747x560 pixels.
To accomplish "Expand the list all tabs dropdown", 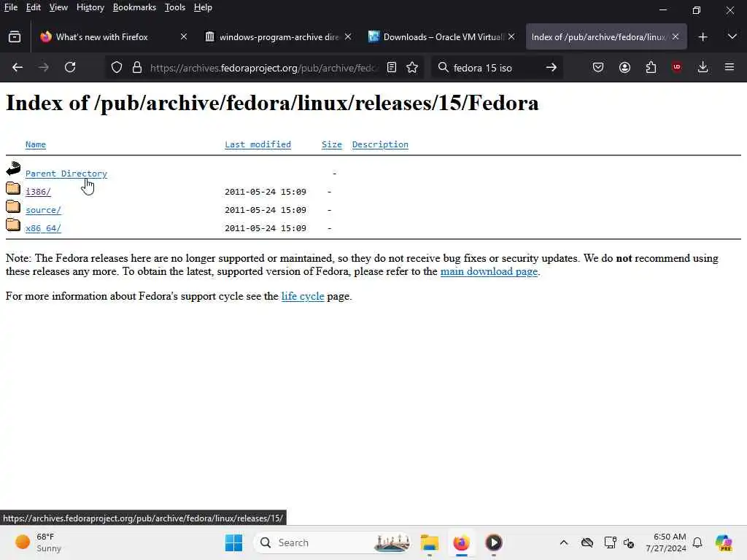I will 732,36.
